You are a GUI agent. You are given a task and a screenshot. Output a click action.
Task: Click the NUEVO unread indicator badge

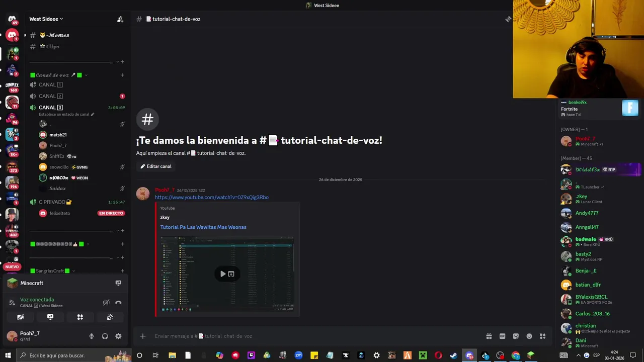12,267
